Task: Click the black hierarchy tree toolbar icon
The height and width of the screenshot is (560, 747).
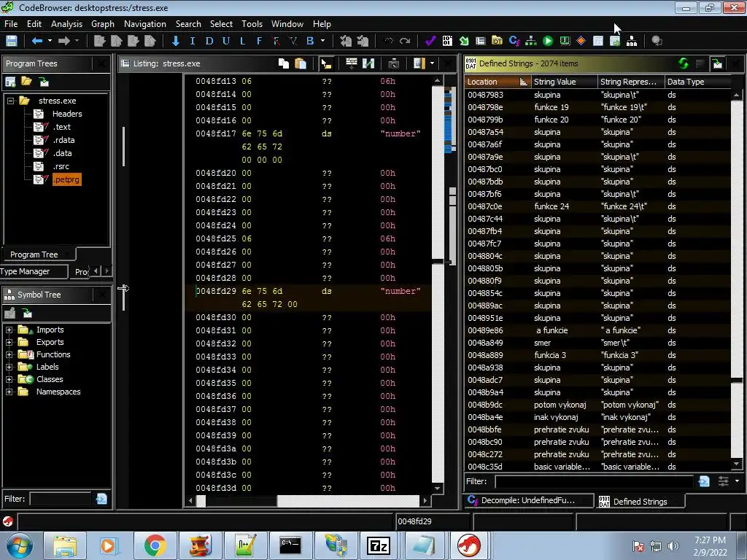Action: point(632,41)
